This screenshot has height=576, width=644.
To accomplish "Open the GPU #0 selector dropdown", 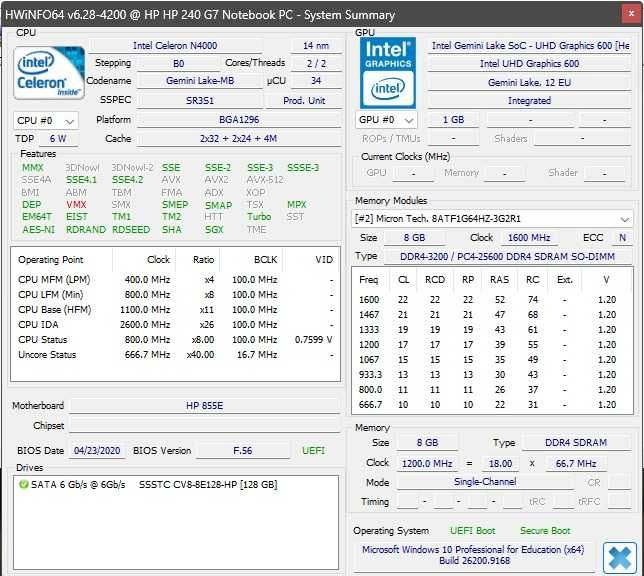I will pos(386,120).
